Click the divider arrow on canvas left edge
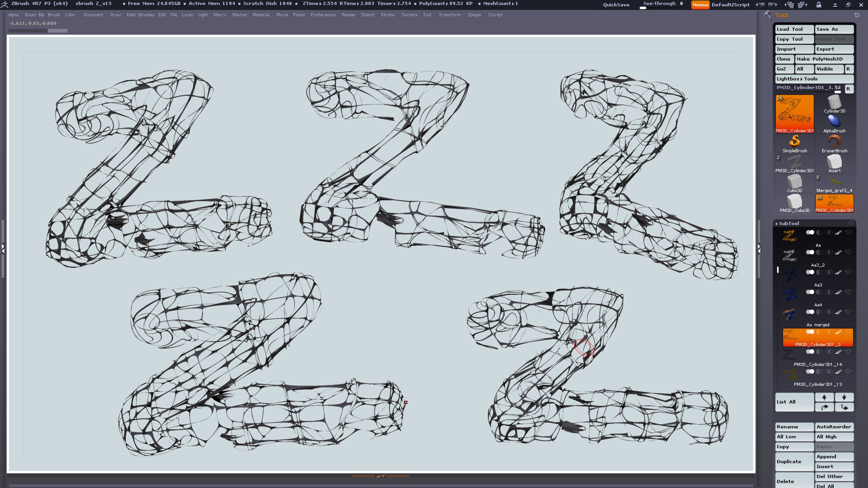This screenshot has height=488, width=868. 3,249
